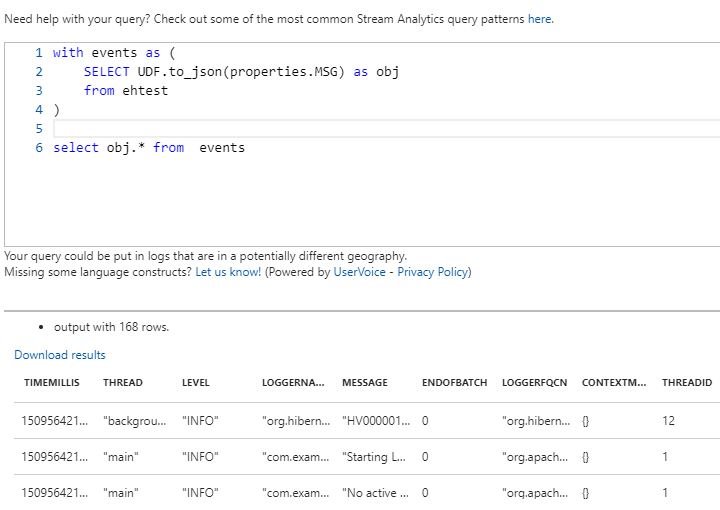Click the LOGGERFQCN column header
Image resolution: width=720 pixels, height=510 pixels.
tap(534, 382)
